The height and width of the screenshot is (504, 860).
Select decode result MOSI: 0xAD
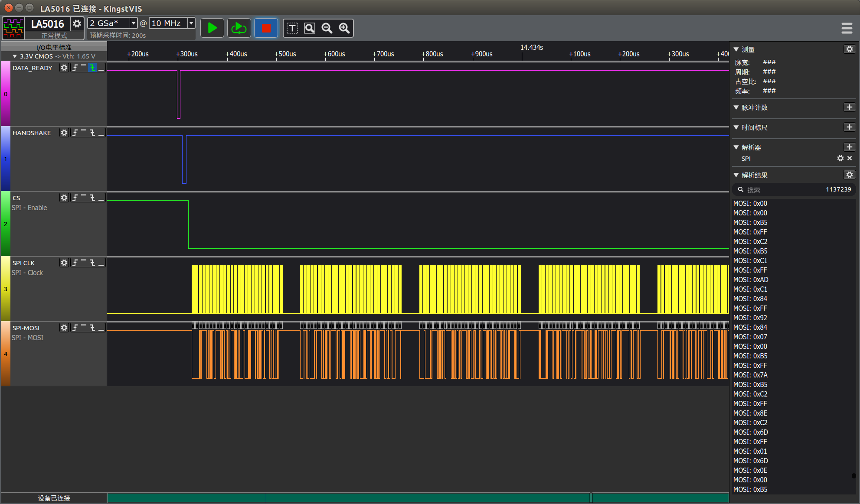(x=751, y=280)
